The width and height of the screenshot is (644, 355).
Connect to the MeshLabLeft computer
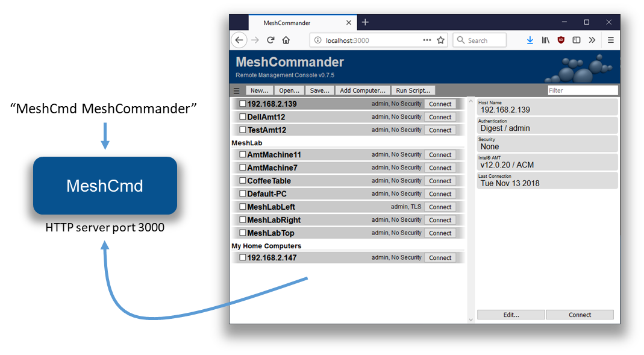(x=440, y=207)
